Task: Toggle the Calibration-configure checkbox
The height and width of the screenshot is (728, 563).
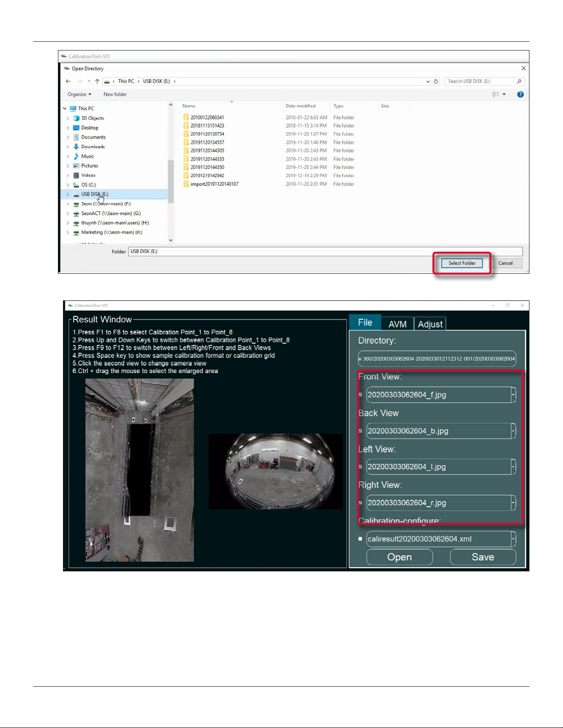Action: [x=360, y=539]
